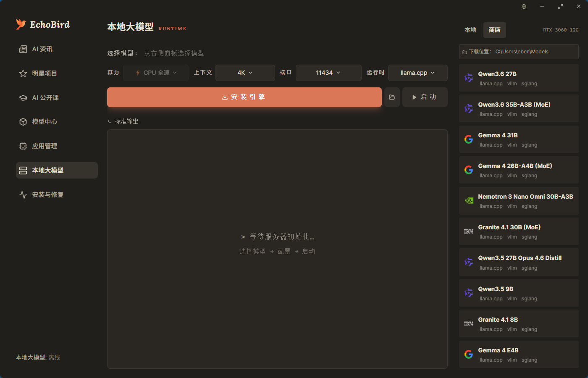
Task: Open 模型中心 cube icon in sidebar
Action: click(x=23, y=122)
